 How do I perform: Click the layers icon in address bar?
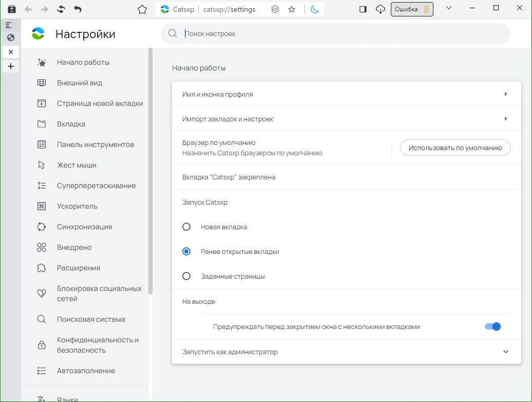point(275,9)
